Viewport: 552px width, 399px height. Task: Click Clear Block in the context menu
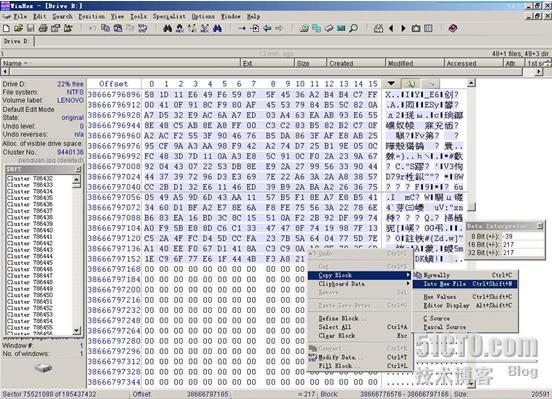(359, 336)
